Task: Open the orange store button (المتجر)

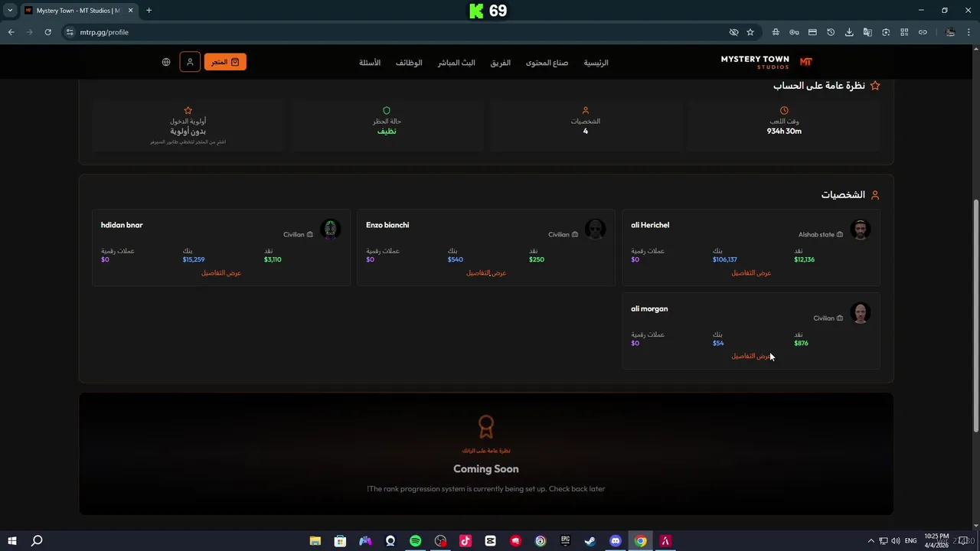Action: point(225,62)
